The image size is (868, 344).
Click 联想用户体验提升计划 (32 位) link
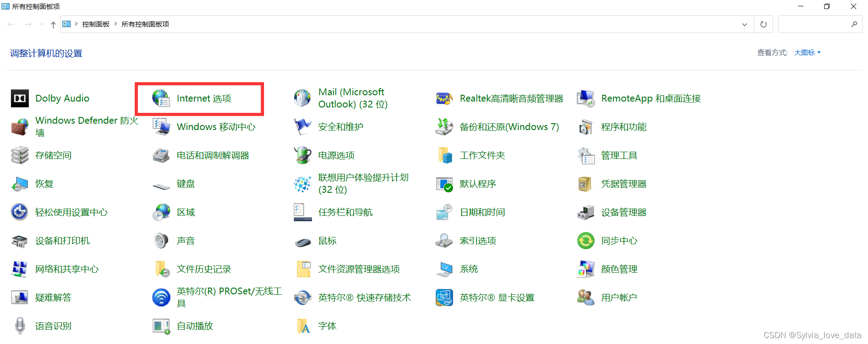click(363, 184)
